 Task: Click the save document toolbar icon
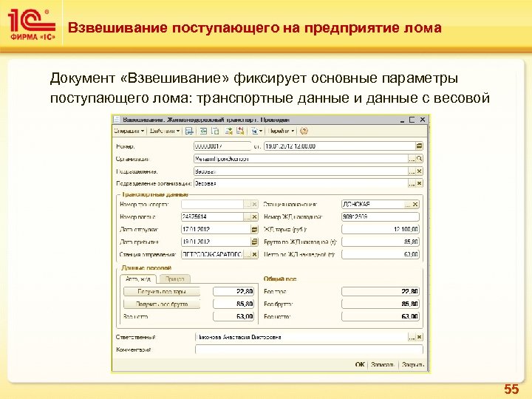[x=189, y=131]
